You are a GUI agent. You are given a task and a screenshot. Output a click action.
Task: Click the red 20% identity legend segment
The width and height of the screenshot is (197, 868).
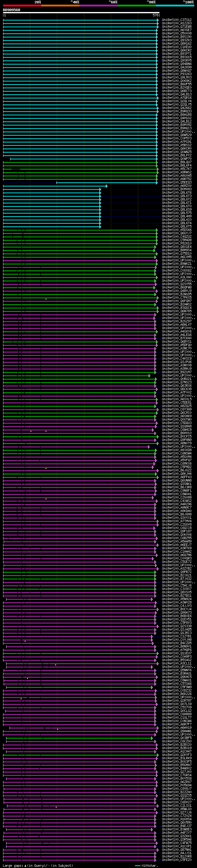[22, 6]
